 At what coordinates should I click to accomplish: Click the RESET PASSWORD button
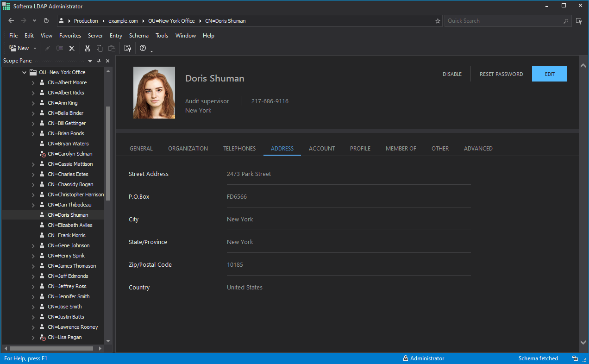click(501, 74)
